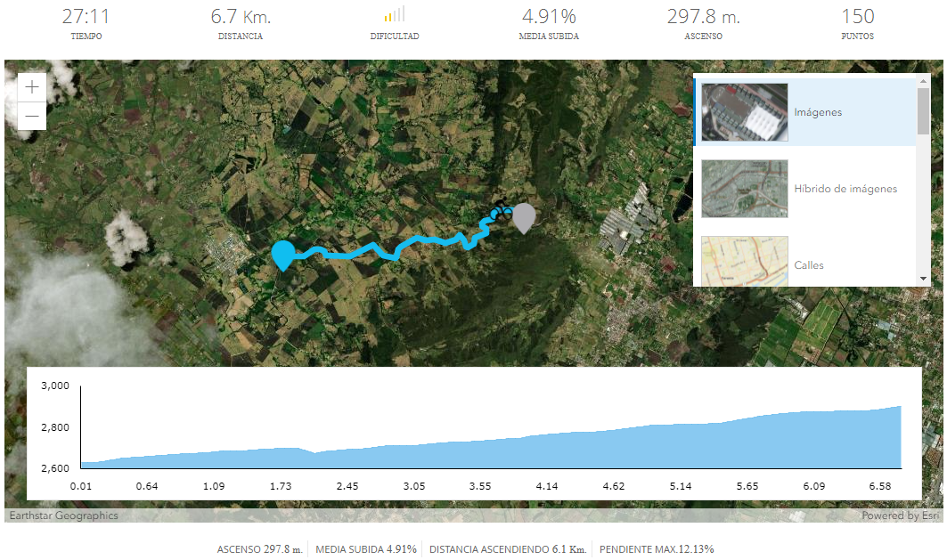Select the Imágenes basemap label
Screen dimensions: 947x560
818,112
